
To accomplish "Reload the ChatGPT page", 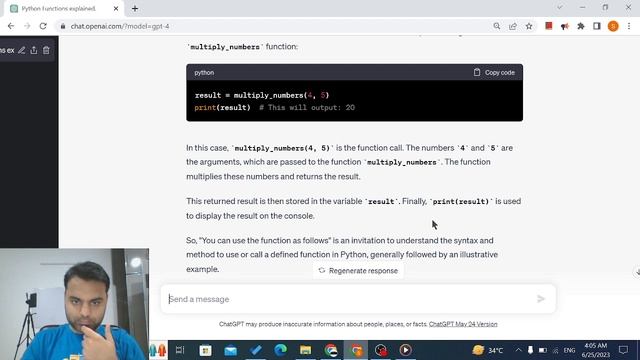I will [x=43, y=26].
